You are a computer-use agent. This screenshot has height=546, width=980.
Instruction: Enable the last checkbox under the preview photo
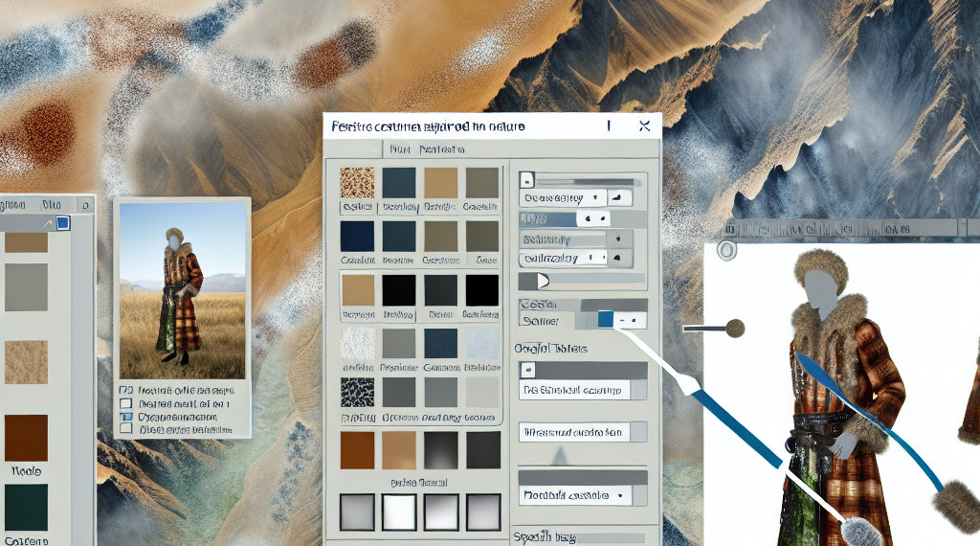coord(124,429)
